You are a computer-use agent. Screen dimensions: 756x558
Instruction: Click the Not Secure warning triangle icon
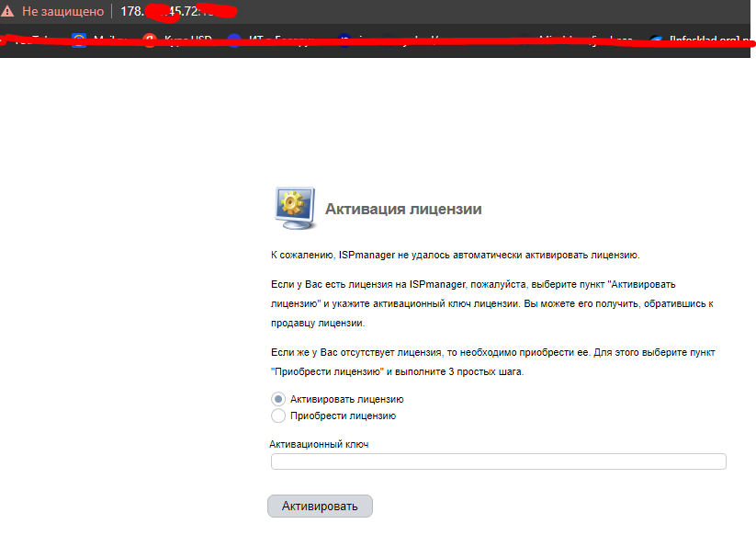[x=7, y=11]
